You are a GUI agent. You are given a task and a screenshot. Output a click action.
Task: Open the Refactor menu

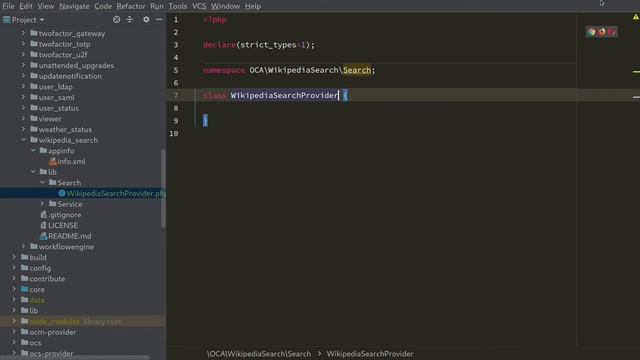131,6
